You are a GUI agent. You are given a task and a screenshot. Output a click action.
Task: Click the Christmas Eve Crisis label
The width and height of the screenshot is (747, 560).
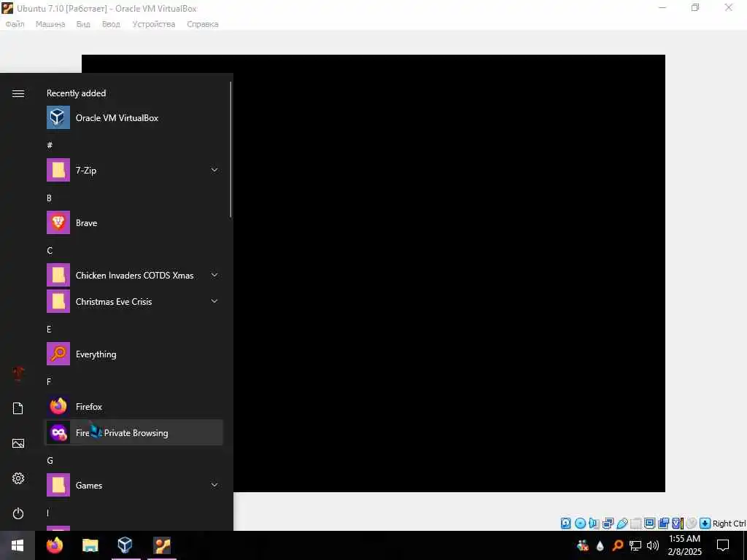[114, 301]
